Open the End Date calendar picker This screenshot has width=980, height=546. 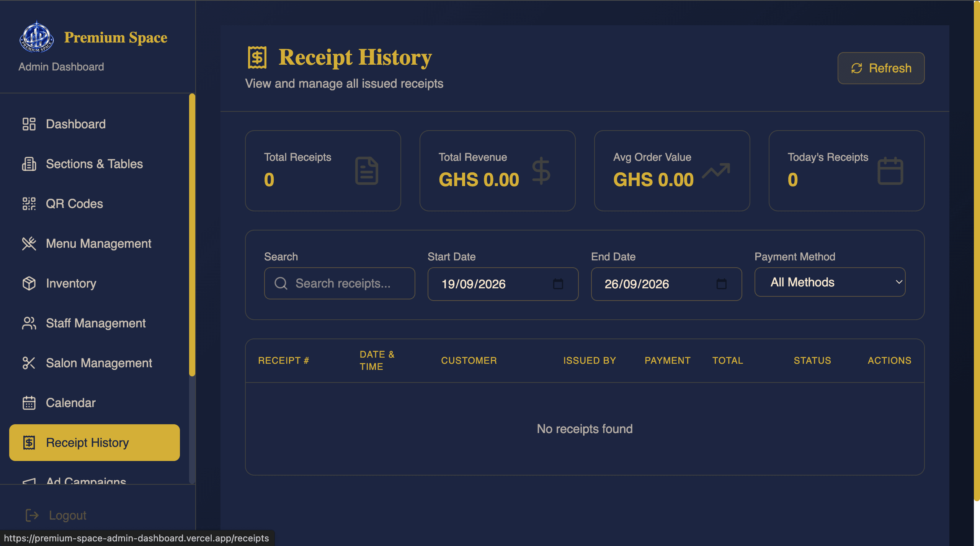tap(722, 284)
